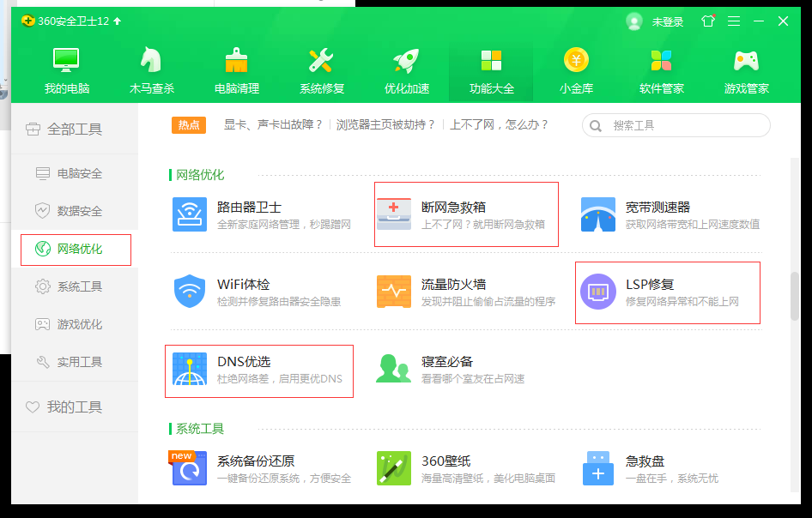Select 功能大全 grid icon

point(491,61)
